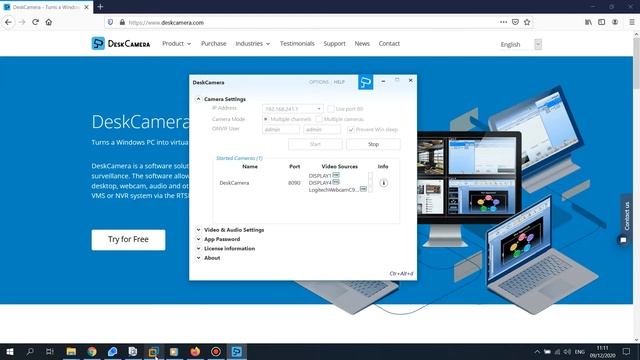
Task: Click the Ctr+Alt+d shortcut link
Action: [x=401, y=273]
